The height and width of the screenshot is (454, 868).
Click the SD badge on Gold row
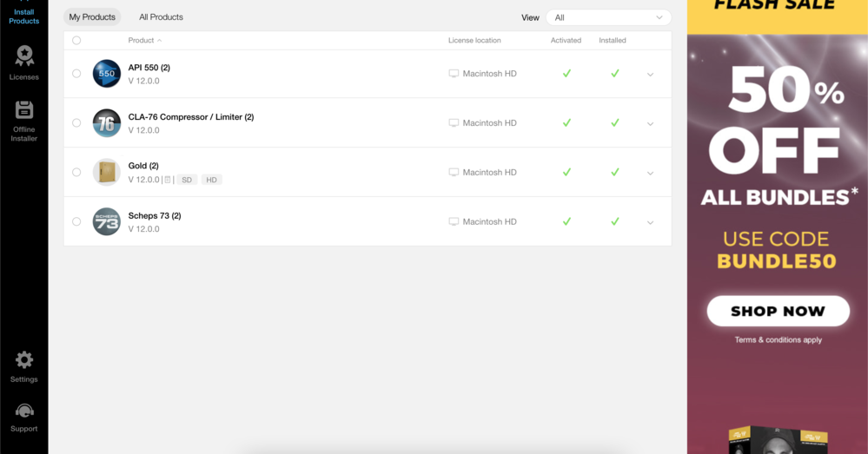[187, 180]
